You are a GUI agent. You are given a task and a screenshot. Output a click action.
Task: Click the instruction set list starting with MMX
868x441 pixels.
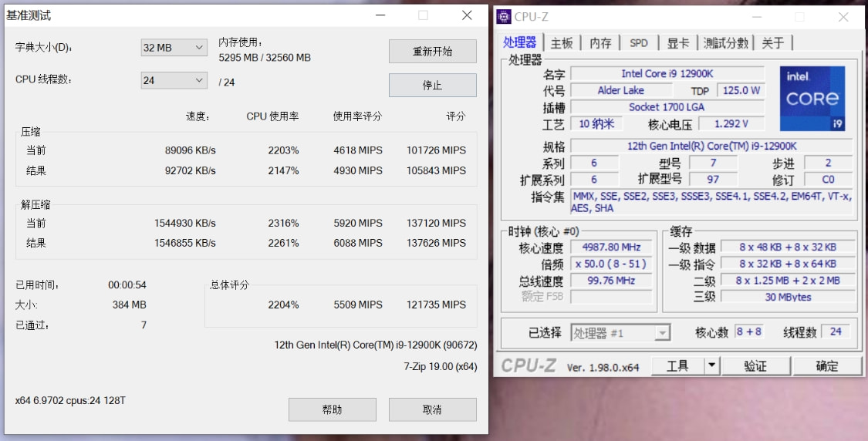(712, 202)
